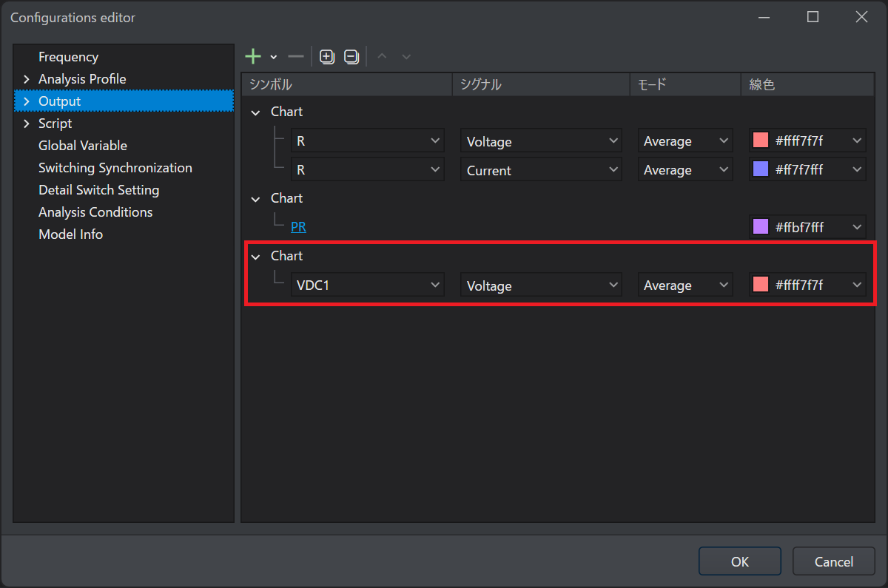Click the blue color swatch #ff7f7fff

pos(760,169)
